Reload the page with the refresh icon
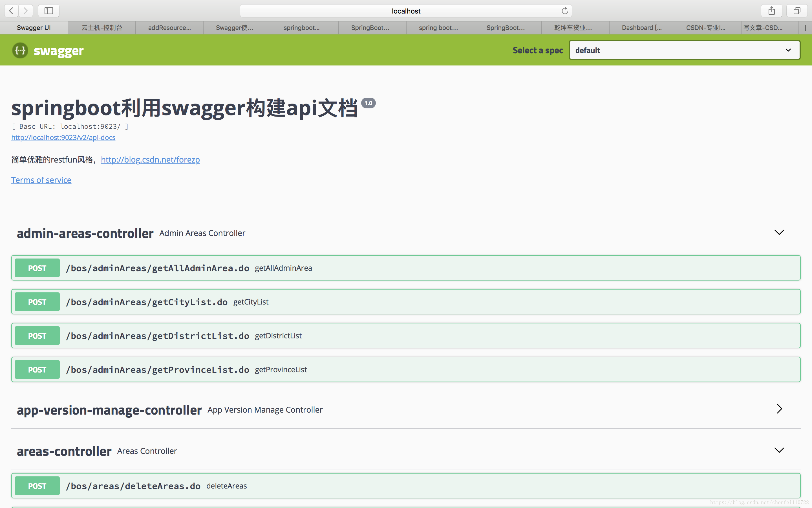812x508 pixels. [565, 11]
